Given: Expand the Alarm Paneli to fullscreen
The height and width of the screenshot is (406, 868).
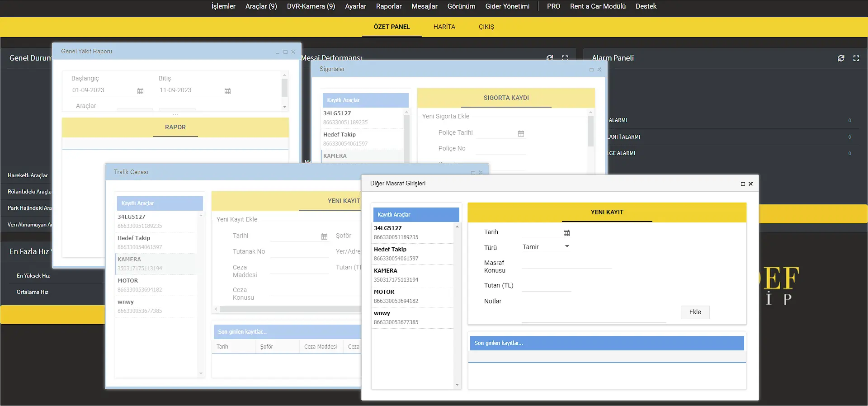Looking at the screenshot, I should (x=856, y=58).
